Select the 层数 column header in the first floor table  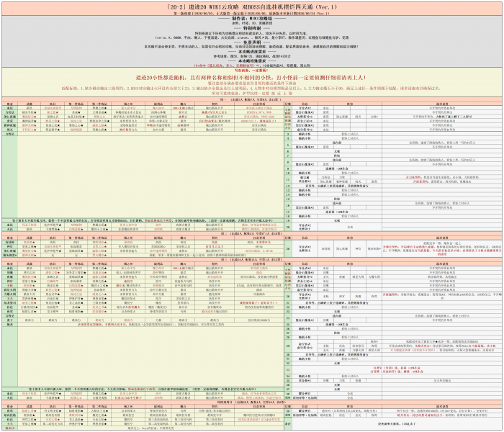pyautogui.click(x=288, y=104)
